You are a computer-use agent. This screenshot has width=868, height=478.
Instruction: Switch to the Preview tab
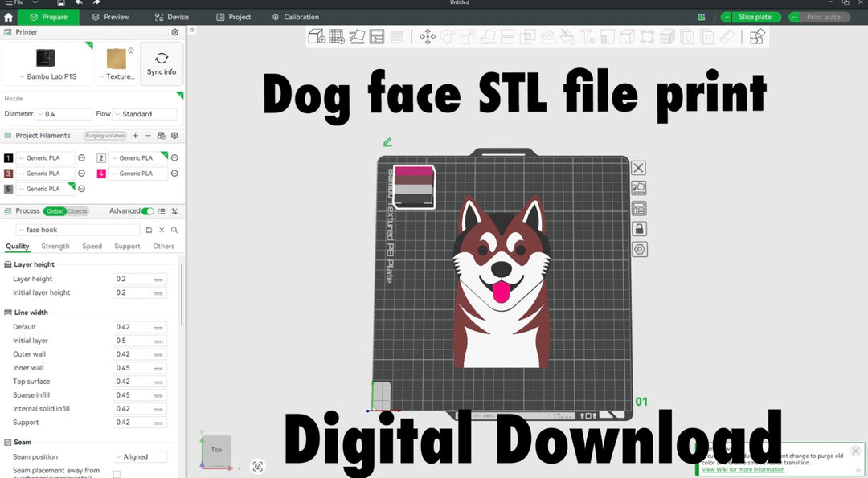point(110,17)
